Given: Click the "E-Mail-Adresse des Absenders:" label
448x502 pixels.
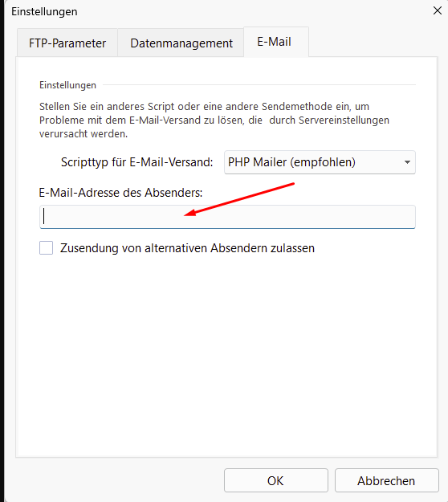Looking at the screenshot, I should coord(120,193).
